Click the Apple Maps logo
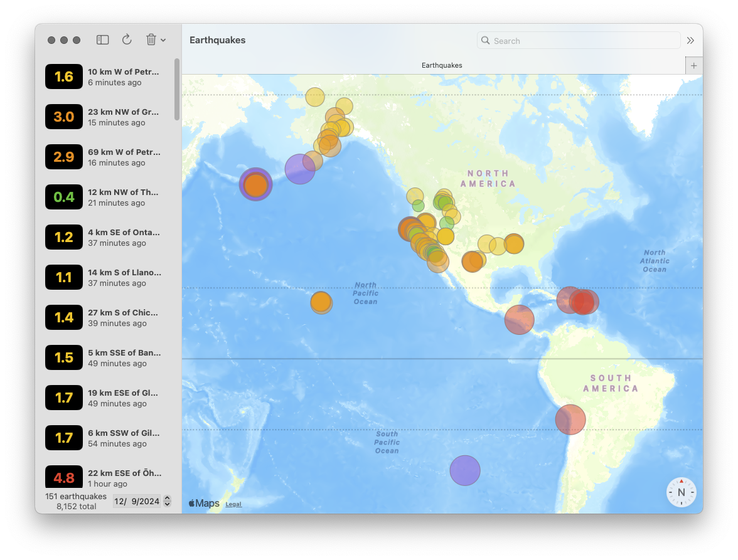Image resolution: width=738 pixels, height=560 pixels. point(204,503)
